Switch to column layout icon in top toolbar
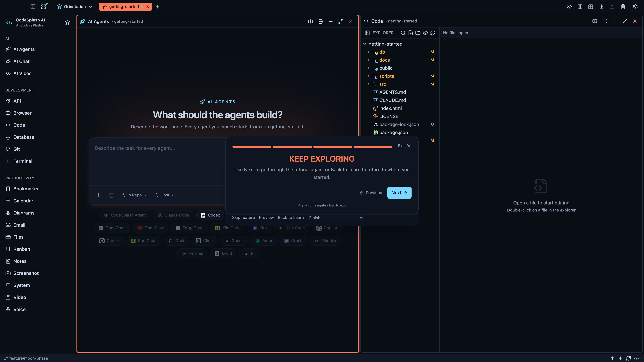This screenshot has width=644, height=362. pyautogui.click(x=580, y=7)
